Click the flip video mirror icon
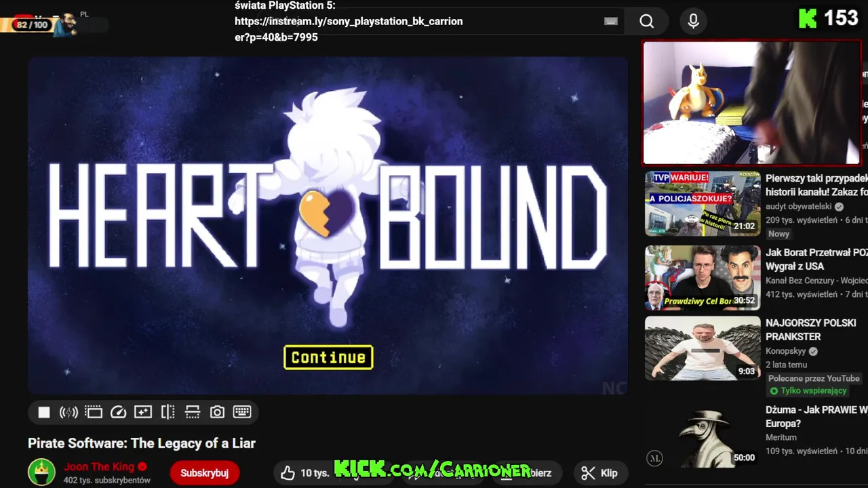This screenshot has height=488, width=868. point(167,412)
